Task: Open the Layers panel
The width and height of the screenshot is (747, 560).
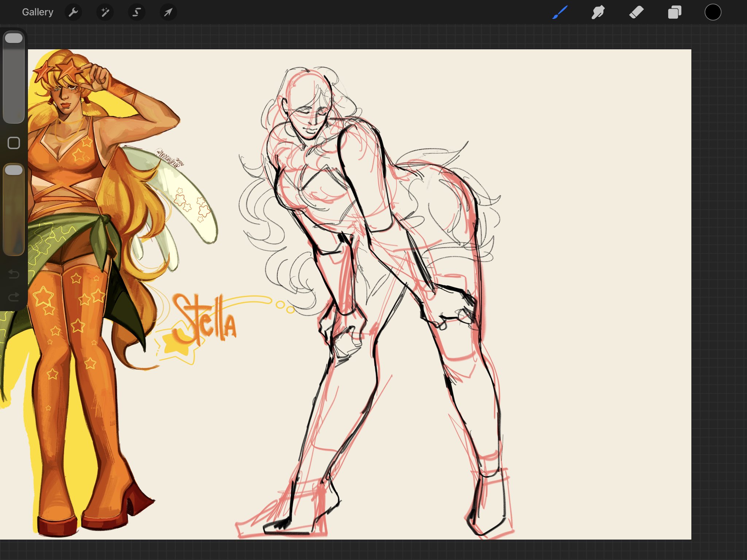Action: [675, 12]
